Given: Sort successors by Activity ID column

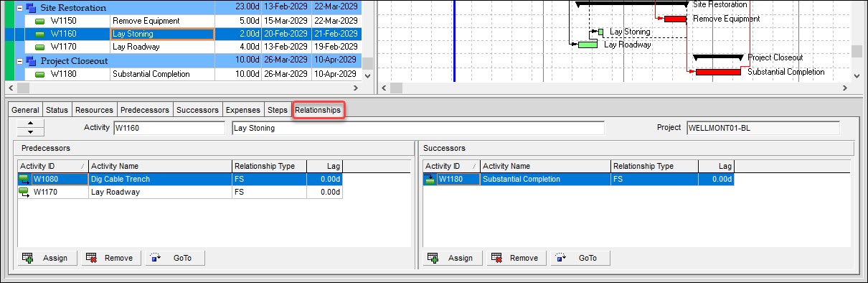Looking at the screenshot, I should tap(452, 166).
